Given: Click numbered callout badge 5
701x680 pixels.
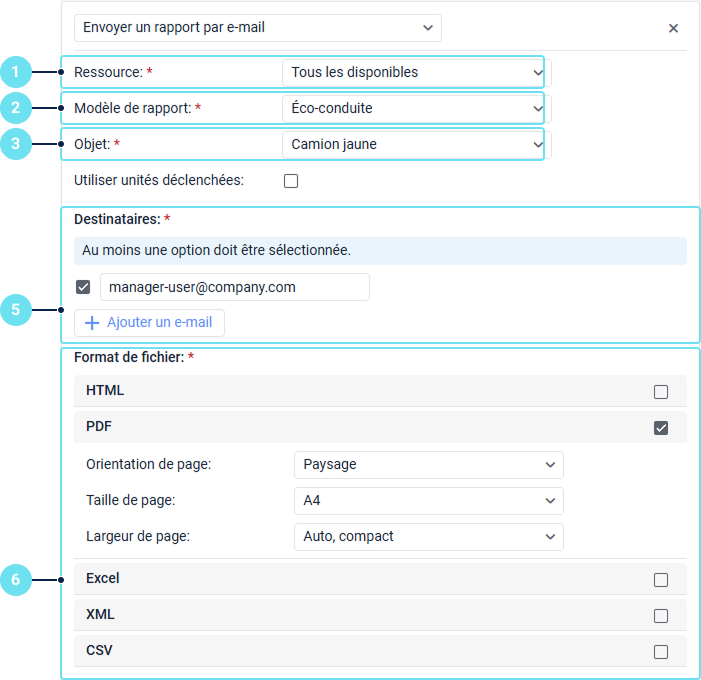Looking at the screenshot, I should coord(16,310).
